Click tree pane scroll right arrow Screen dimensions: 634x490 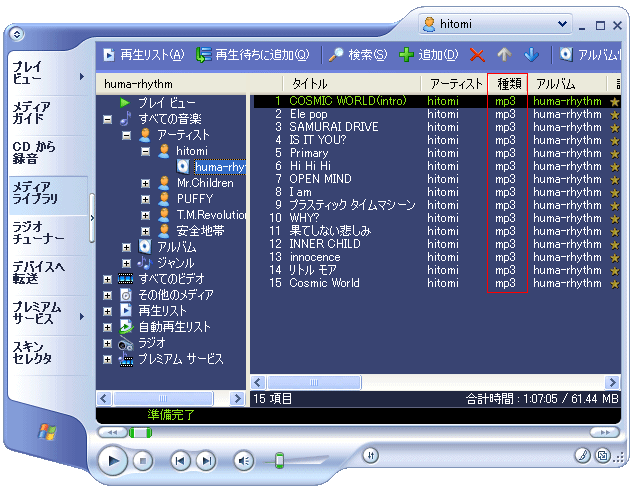(237, 399)
